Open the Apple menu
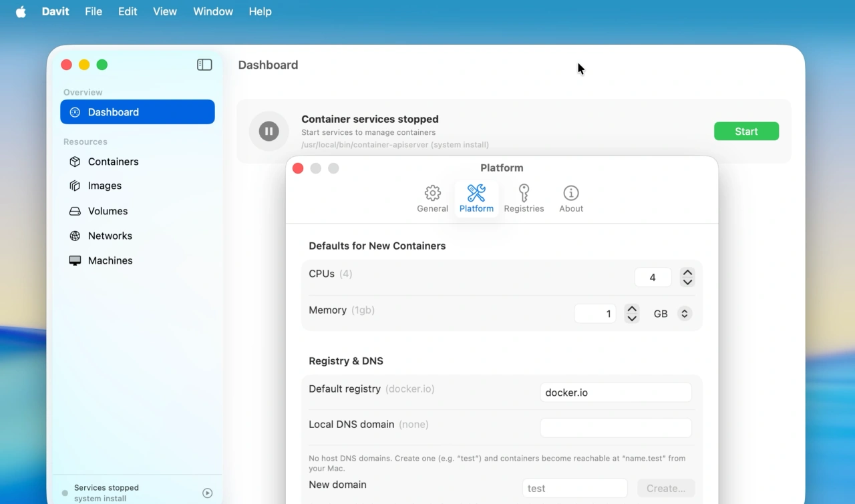The width and height of the screenshot is (855, 504). pyautogui.click(x=21, y=11)
